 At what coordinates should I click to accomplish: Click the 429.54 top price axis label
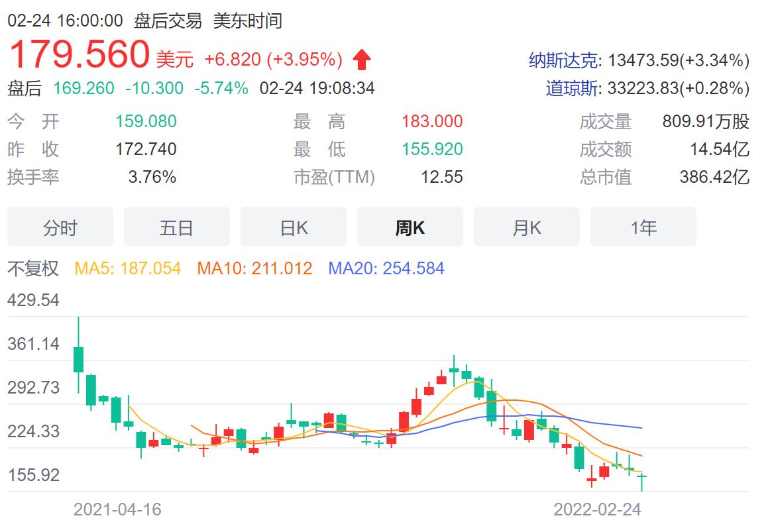click(33, 300)
